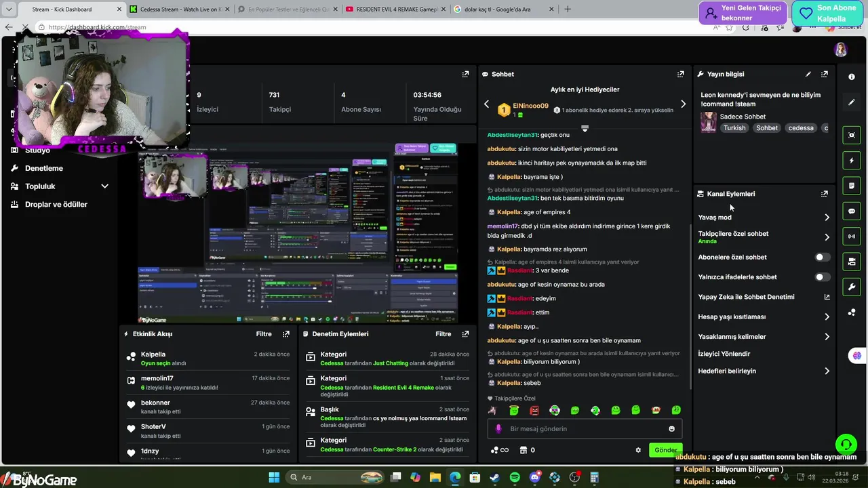Toggle Yalnızca ifadelerle sohbet switch

pyautogui.click(x=822, y=277)
